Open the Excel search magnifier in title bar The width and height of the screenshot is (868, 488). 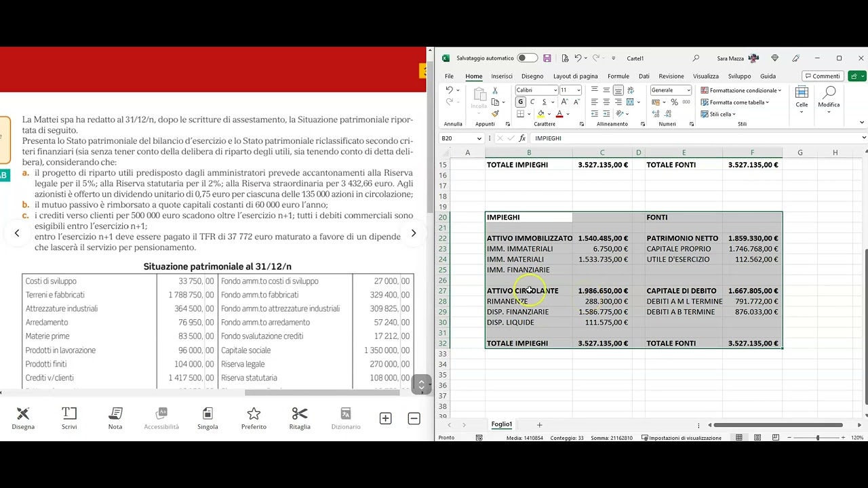[696, 58]
